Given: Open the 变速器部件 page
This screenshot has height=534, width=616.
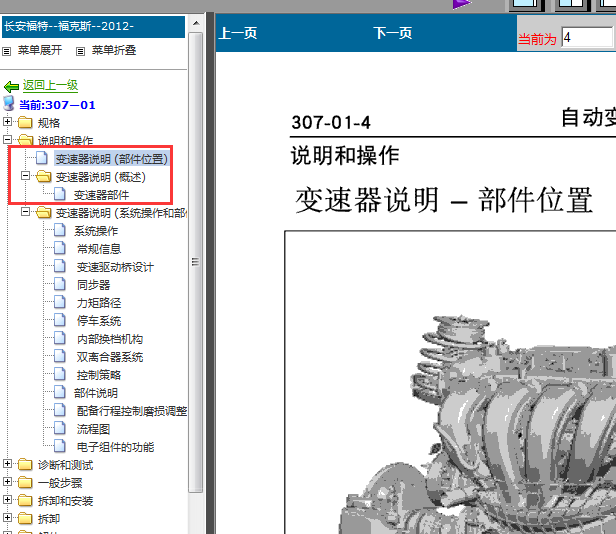Looking at the screenshot, I should [x=101, y=195].
